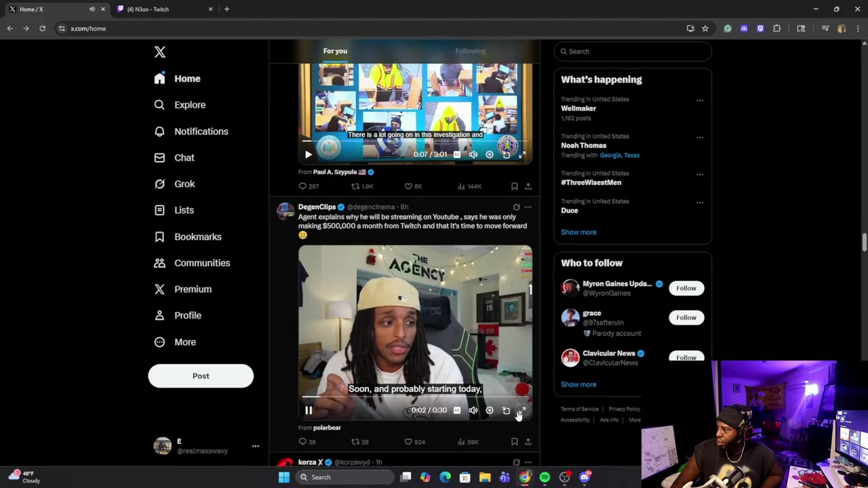Open more options for Wellmaker trend
The height and width of the screenshot is (488, 868).
699,101
